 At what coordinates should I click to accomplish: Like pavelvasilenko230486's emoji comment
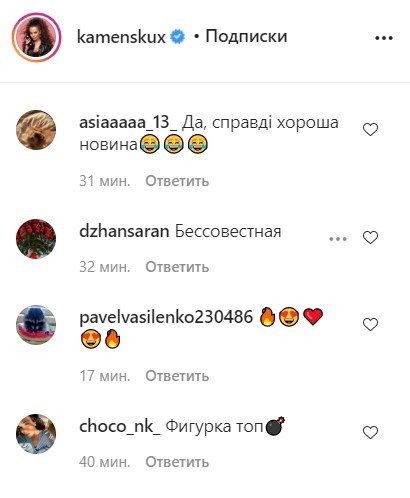pyautogui.click(x=370, y=325)
